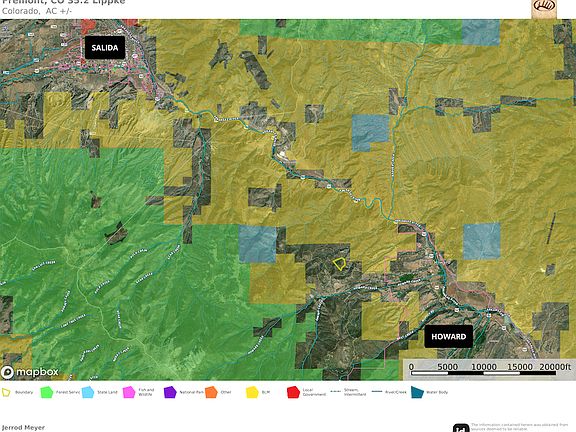Click the mapbox logo on the map

pos(29,372)
